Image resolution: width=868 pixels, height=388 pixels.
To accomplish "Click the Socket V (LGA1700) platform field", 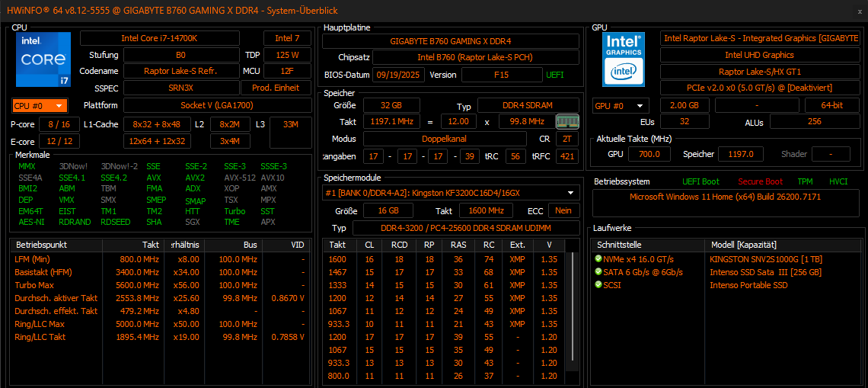I will (x=217, y=105).
